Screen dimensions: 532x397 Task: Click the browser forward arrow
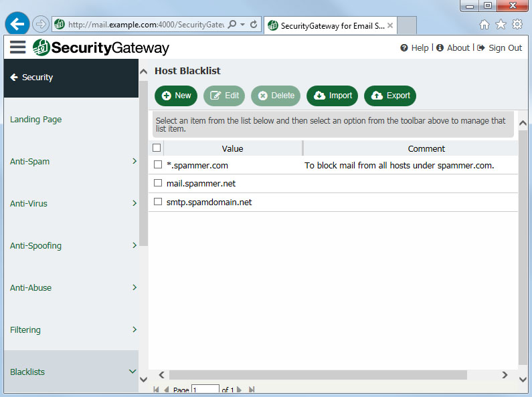(x=41, y=24)
